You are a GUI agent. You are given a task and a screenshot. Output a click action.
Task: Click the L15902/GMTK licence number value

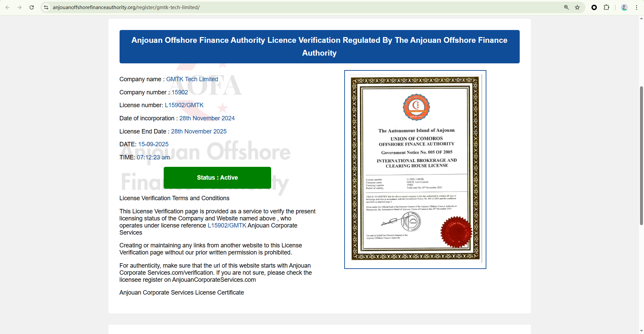coord(184,105)
